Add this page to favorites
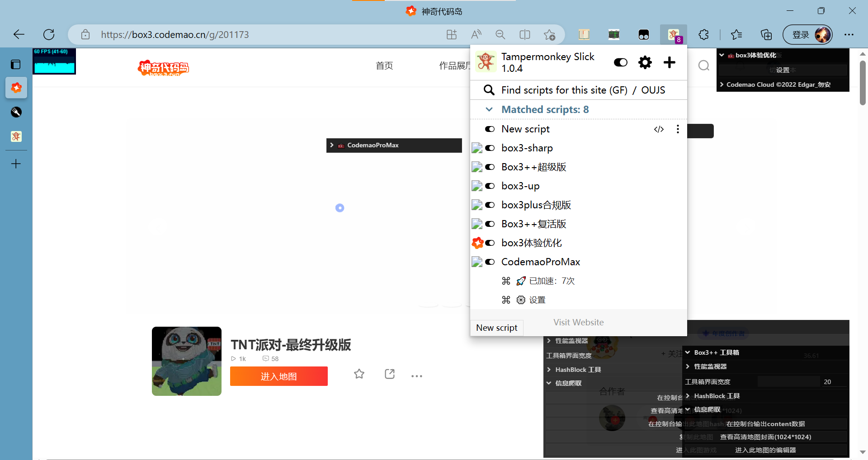 [550, 34]
